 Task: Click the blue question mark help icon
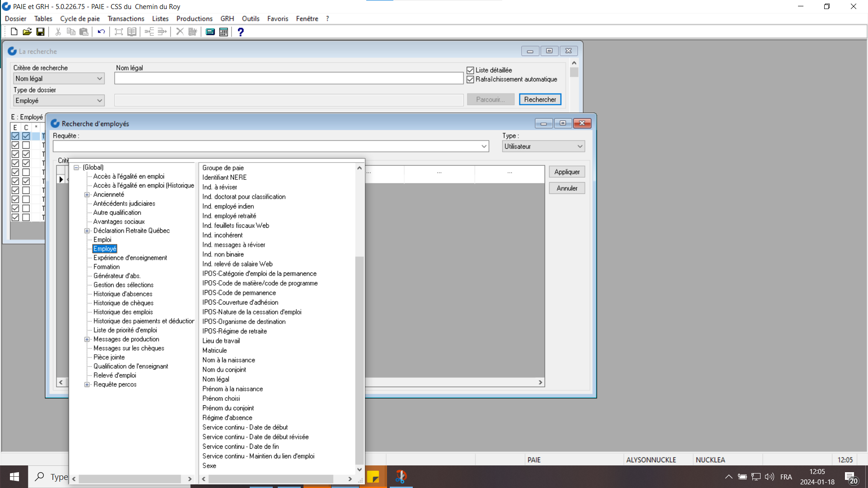tap(240, 32)
